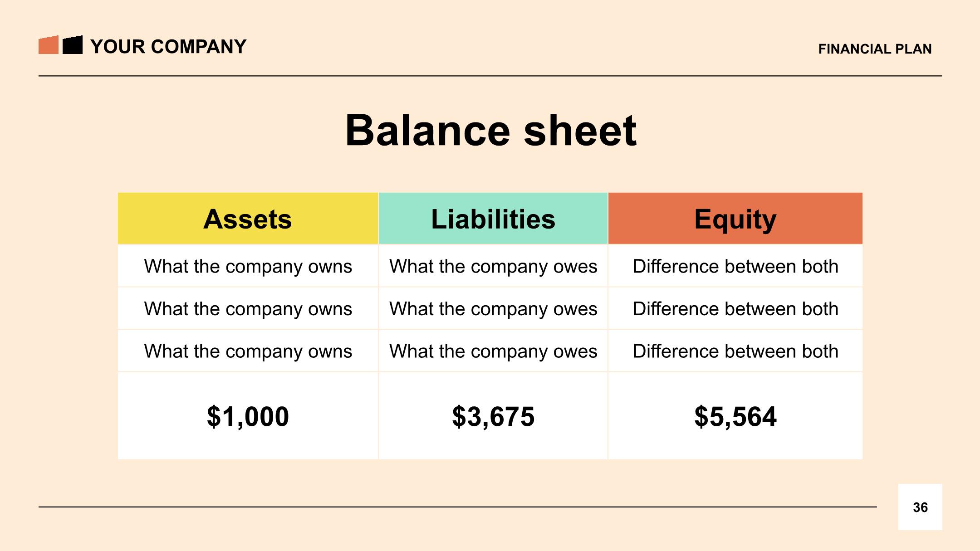Select the $1,000 assets total

click(x=248, y=416)
